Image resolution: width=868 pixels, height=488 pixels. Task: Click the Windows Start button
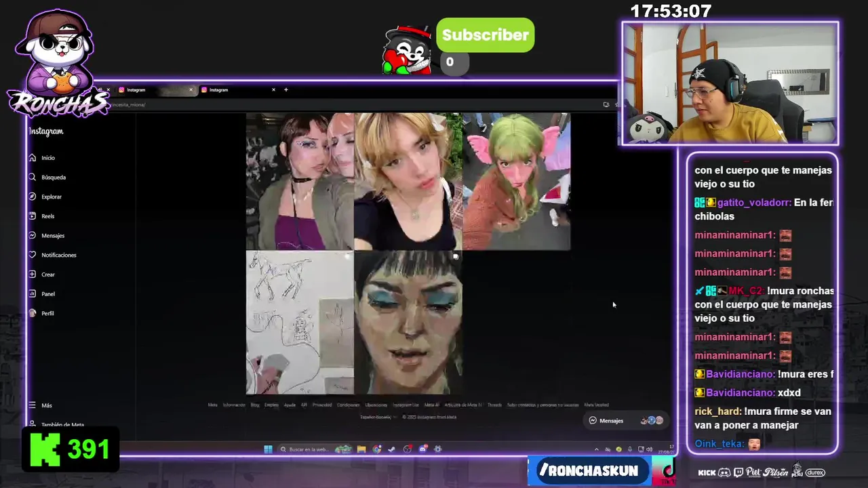click(x=268, y=449)
